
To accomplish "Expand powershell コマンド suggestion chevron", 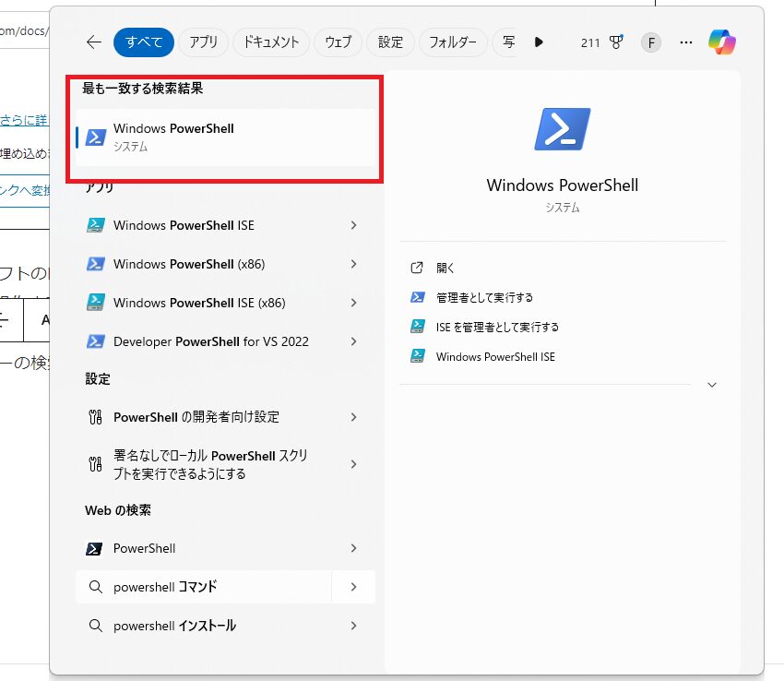I will [353, 587].
